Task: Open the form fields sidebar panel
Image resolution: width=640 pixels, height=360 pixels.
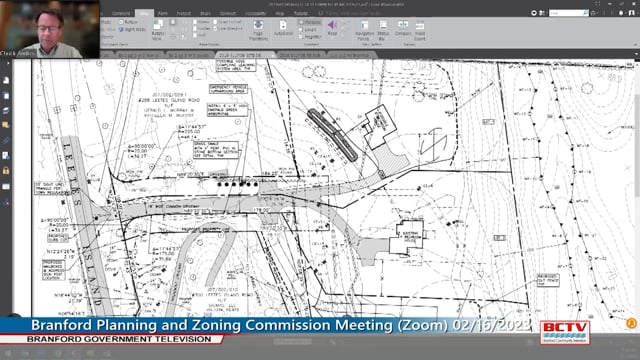Action: [6, 187]
